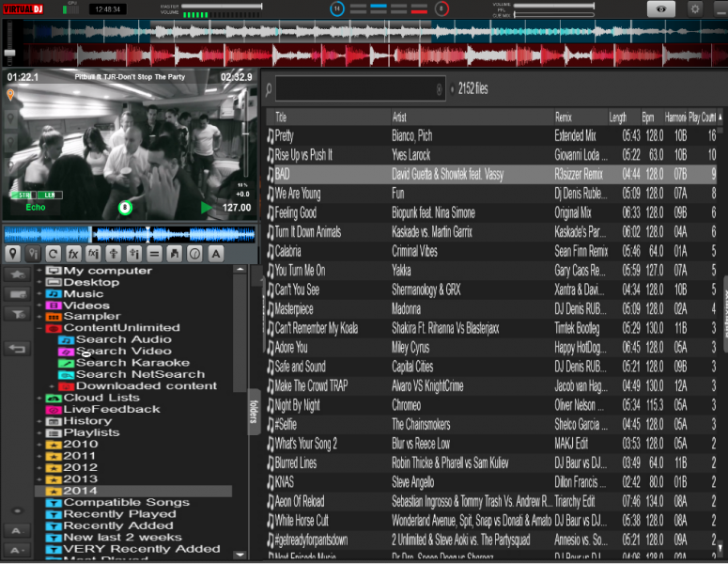Expand the My computer tree node
Image resolution: width=728 pixels, height=564 pixels.
(40, 271)
